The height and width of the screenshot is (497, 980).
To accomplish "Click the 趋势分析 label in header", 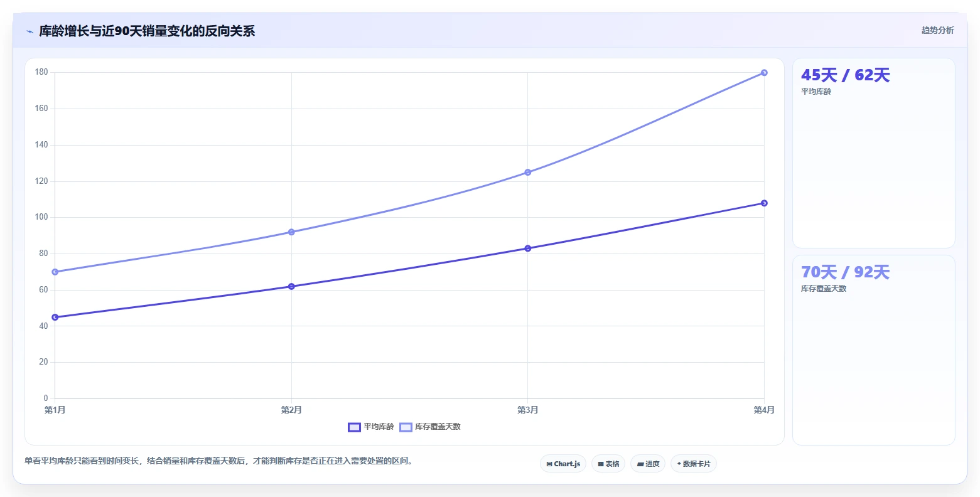I will click(x=937, y=30).
